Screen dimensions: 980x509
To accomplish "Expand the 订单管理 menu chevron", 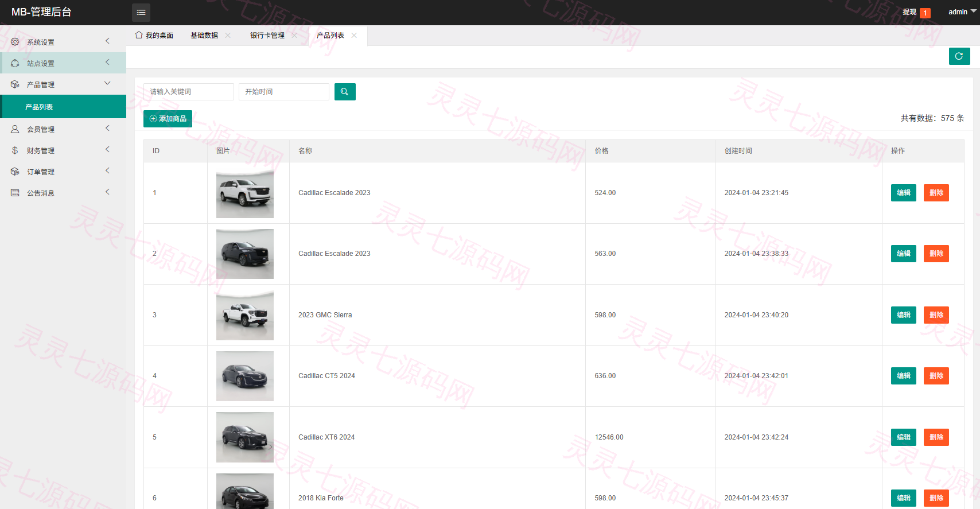I will click(107, 171).
